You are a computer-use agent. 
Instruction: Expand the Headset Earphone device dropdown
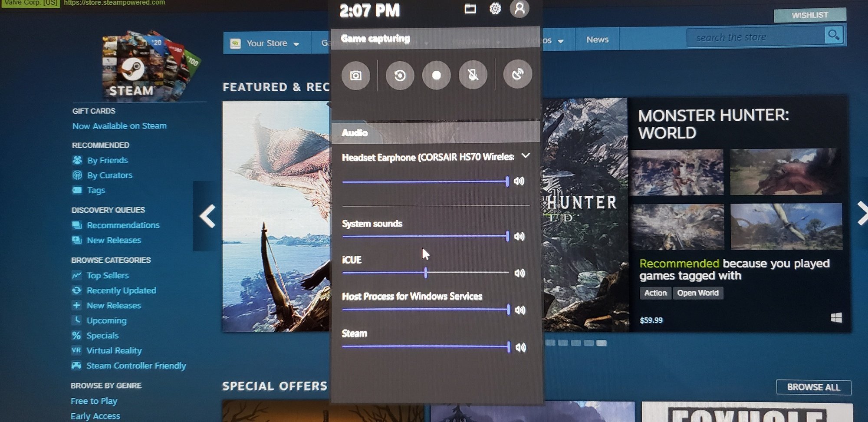point(526,156)
